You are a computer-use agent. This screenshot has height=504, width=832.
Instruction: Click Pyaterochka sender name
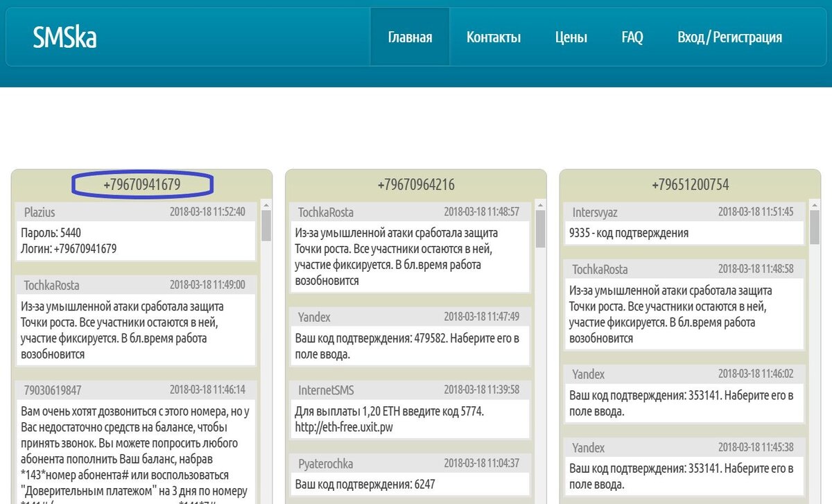(326, 463)
